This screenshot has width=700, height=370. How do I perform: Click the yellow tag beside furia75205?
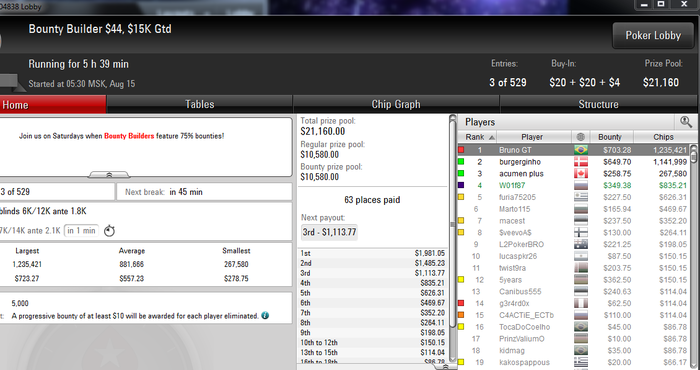[x=461, y=197]
